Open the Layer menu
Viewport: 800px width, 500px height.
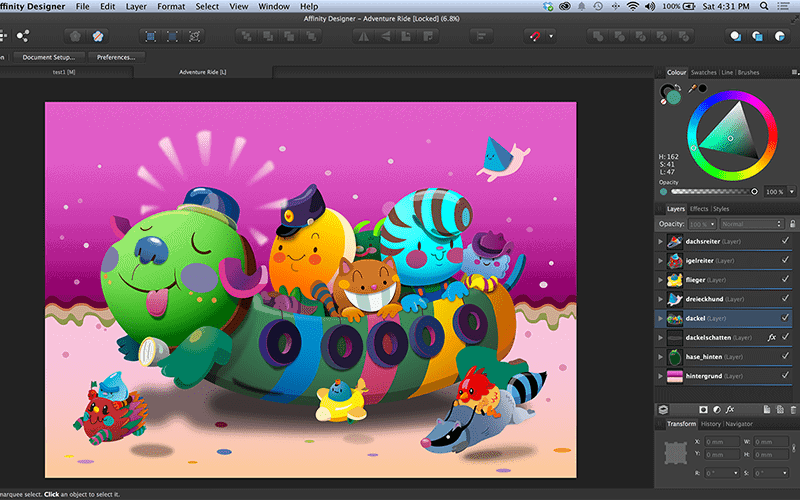[x=136, y=7]
